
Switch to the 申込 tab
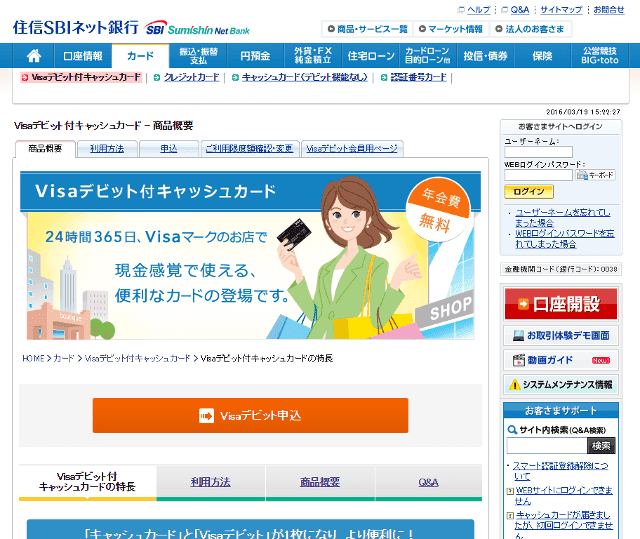point(169,149)
